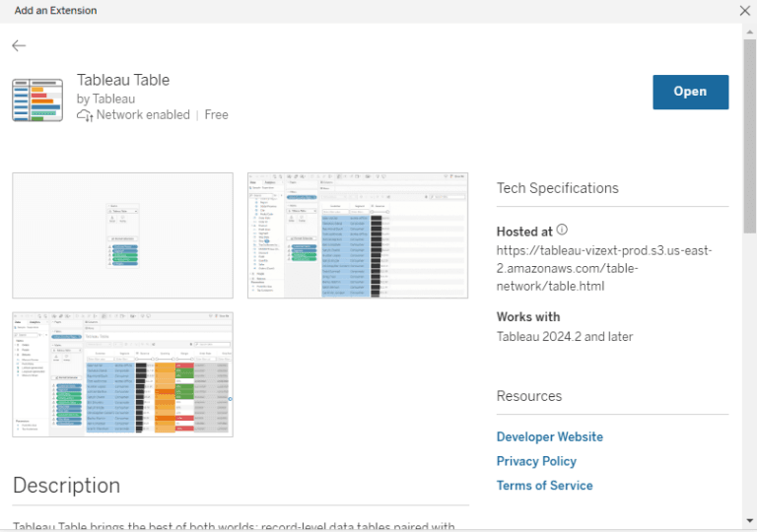Click the Description heading
The width and height of the screenshot is (757, 532).
[x=67, y=486]
